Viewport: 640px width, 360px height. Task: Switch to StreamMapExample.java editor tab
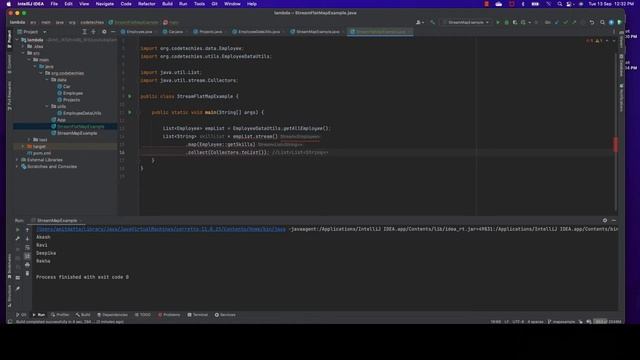pyautogui.click(x=316, y=32)
